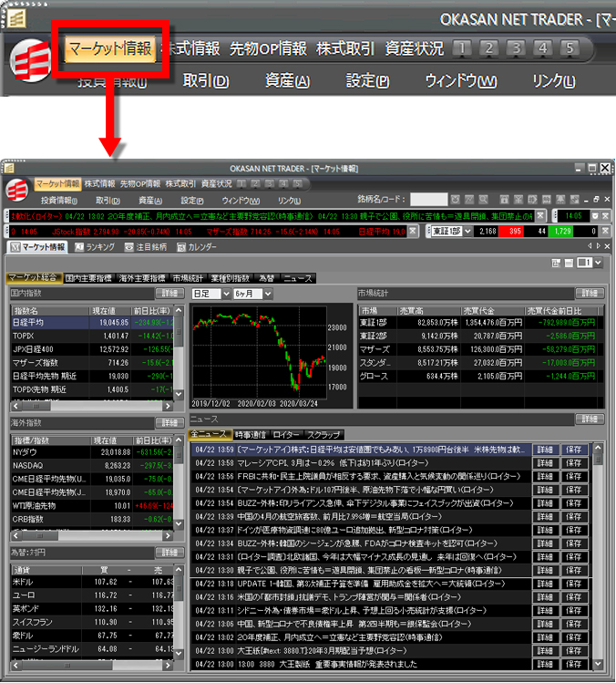Click 詳細 button of 市場統計 panel
The image size is (616, 683).
coord(590,294)
